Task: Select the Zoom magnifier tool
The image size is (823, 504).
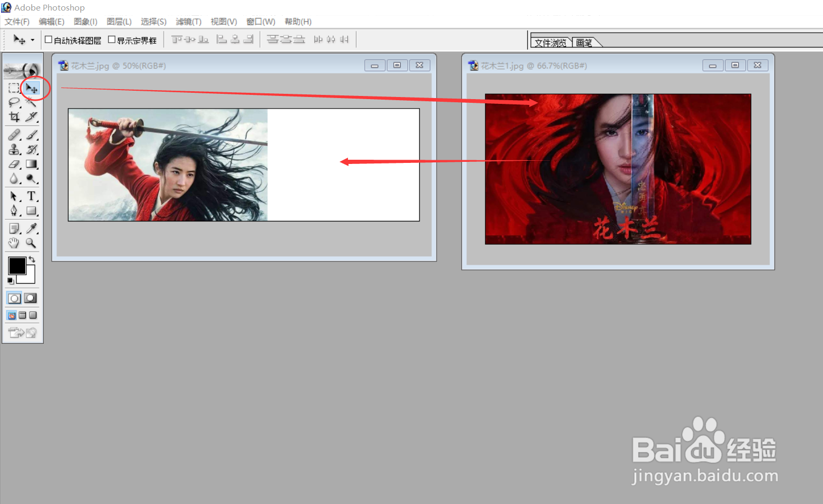Action: pyautogui.click(x=32, y=243)
